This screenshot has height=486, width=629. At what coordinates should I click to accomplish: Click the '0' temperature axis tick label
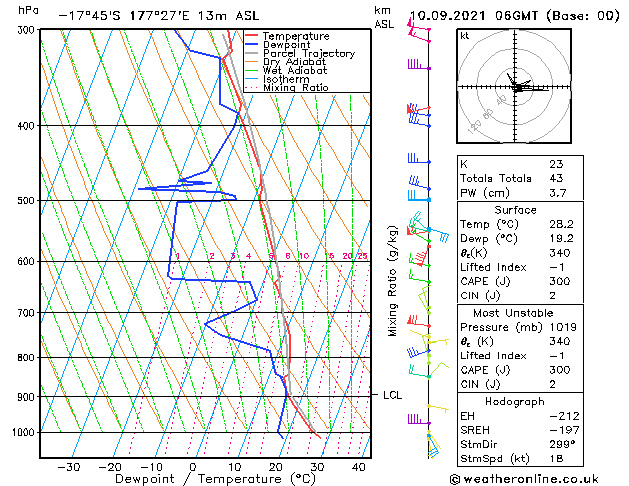click(x=193, y=468)
